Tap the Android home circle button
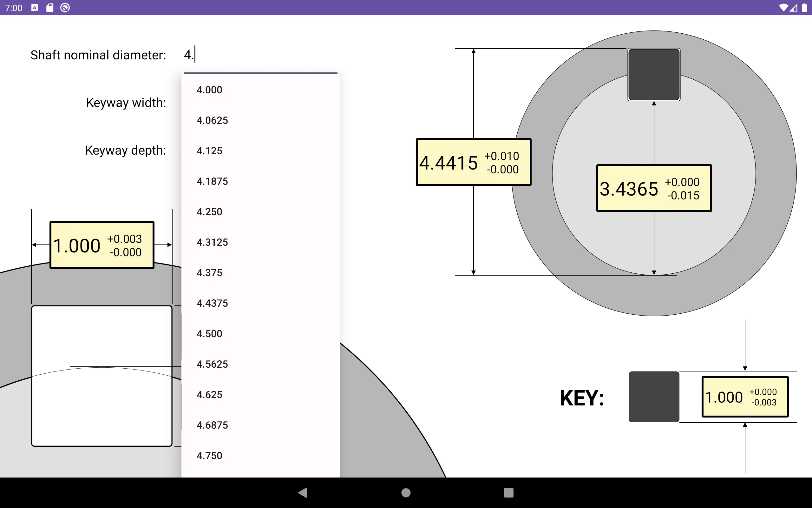Viewport: 812px width, 508px height. pyautogui.click(x=406, y=492)
